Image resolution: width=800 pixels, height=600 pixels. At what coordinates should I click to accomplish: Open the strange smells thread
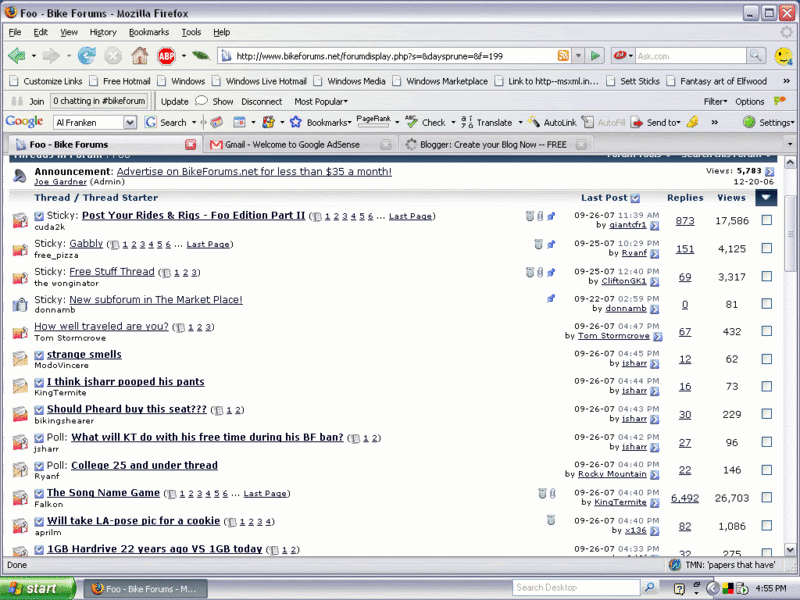click(84, 354)
